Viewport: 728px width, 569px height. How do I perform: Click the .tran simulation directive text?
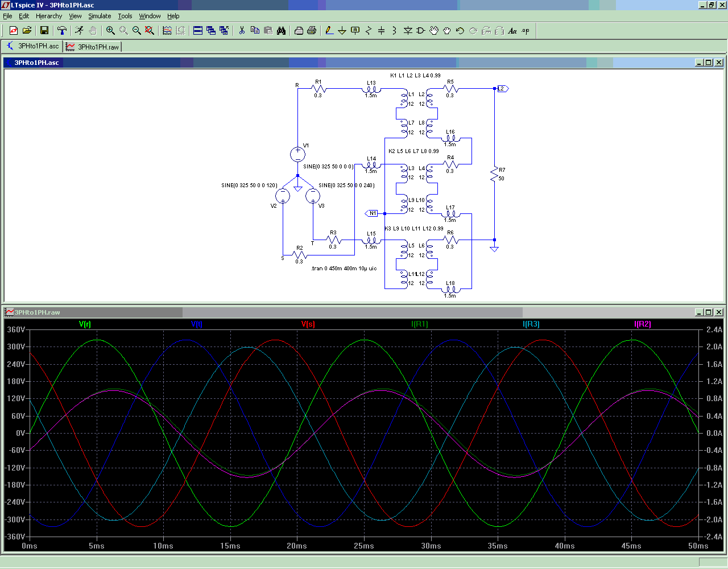[344, 269]
